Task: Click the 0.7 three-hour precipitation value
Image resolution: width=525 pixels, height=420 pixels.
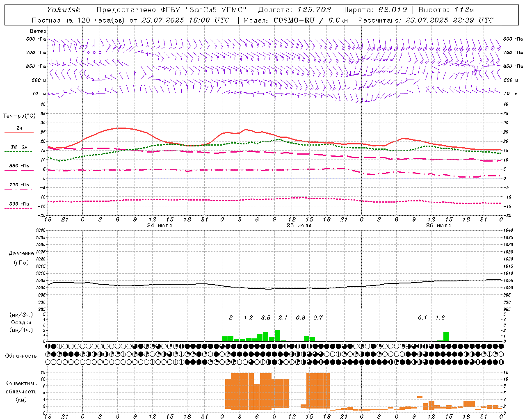Action: point(318,317)
